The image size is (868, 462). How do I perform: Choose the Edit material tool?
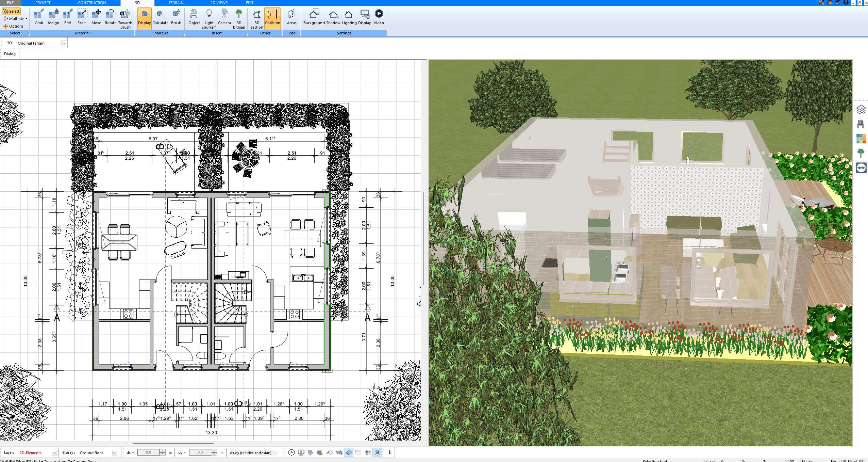68,18
